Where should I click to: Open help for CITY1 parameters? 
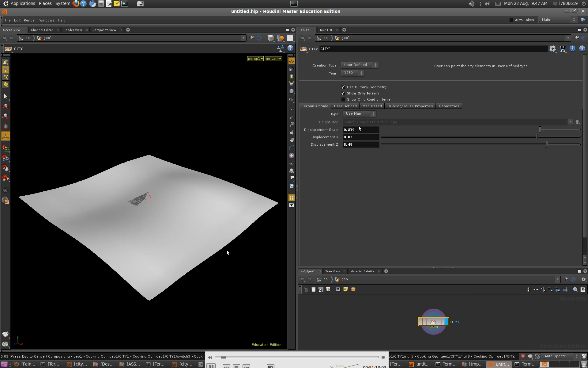click(582, 48)
